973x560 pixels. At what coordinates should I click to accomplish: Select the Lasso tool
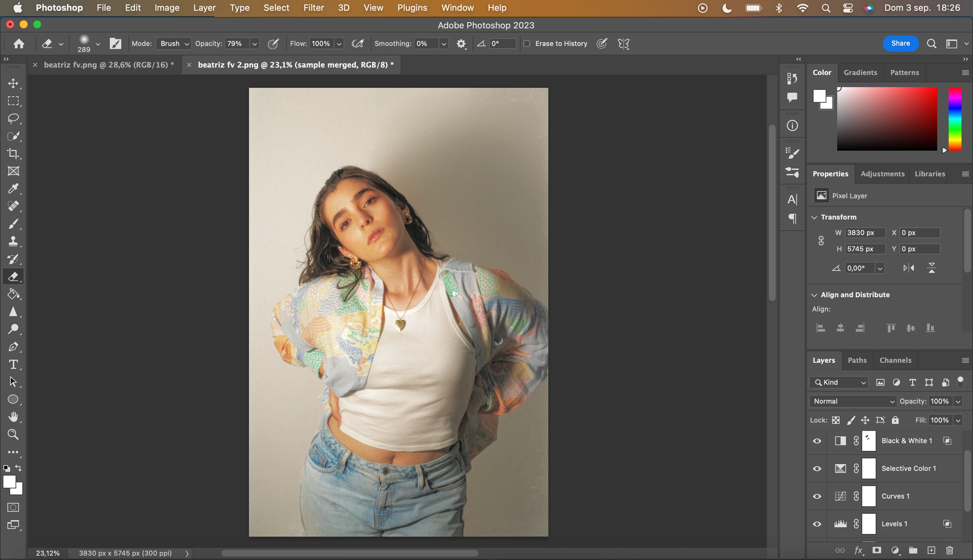[13, 118]
